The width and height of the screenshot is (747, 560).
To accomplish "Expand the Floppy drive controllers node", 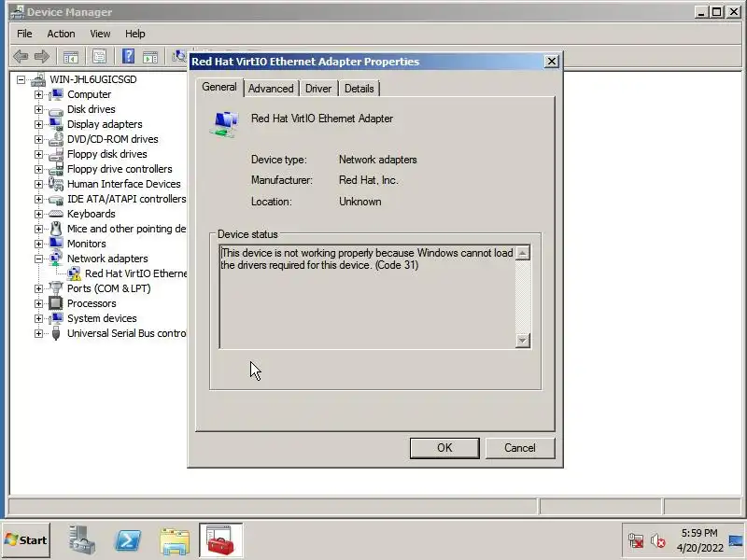I will pyautogui.click(x=38, y=169).
